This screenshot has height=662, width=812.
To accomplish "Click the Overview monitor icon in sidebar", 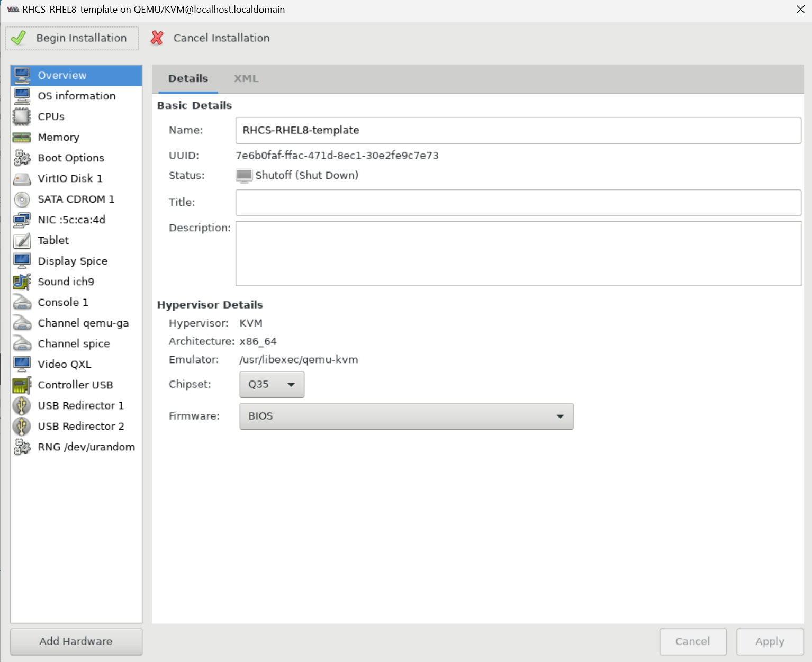I will click(22, 75).
